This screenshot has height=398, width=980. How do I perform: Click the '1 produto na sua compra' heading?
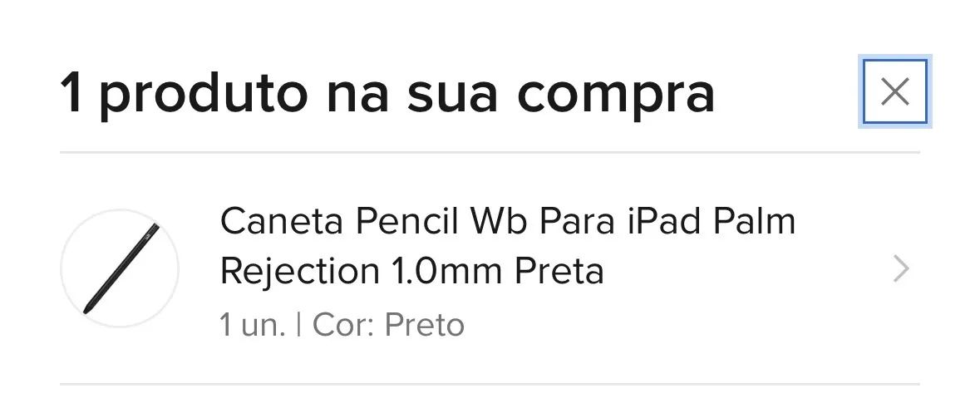(x=387, y=94)
